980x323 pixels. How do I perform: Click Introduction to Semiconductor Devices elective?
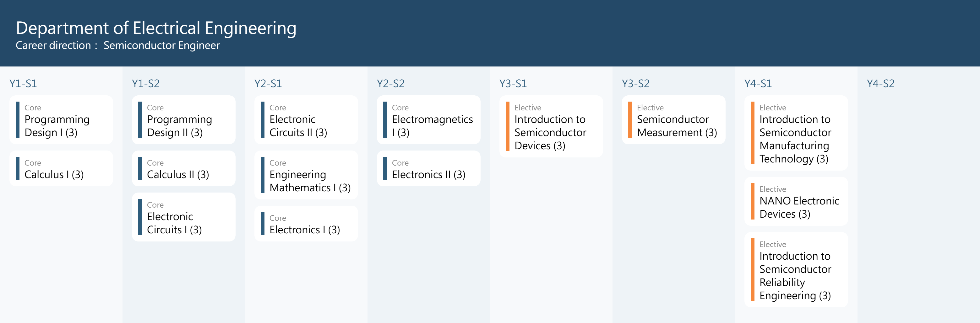551,126
